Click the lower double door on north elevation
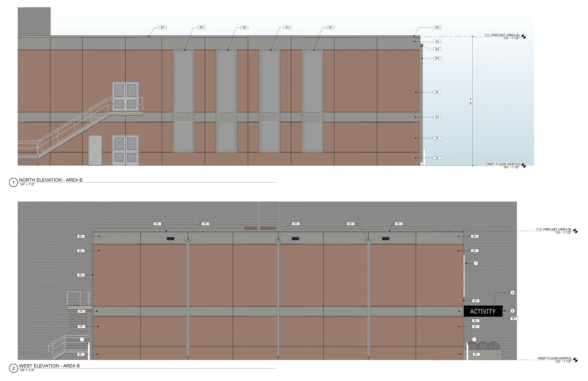Image resolution: width=588 pixels, height=381 pixels. pos(125,150)
